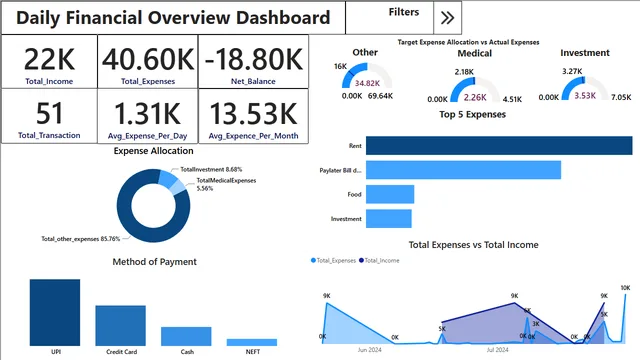Screen dimensions: 640x360
Task: Click the 10K peak data label
Action: [625, 288]
